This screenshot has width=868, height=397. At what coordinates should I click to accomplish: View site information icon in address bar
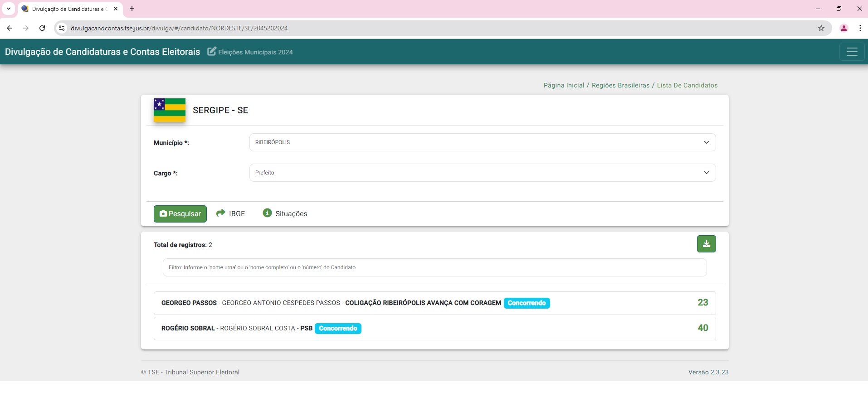tap(62, 28)
